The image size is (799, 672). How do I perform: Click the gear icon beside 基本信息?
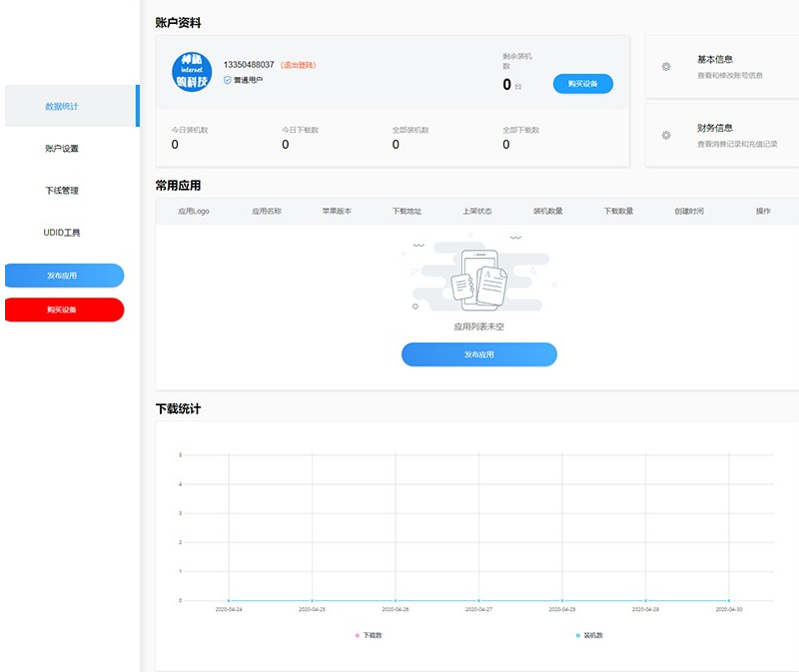(666, 65)
